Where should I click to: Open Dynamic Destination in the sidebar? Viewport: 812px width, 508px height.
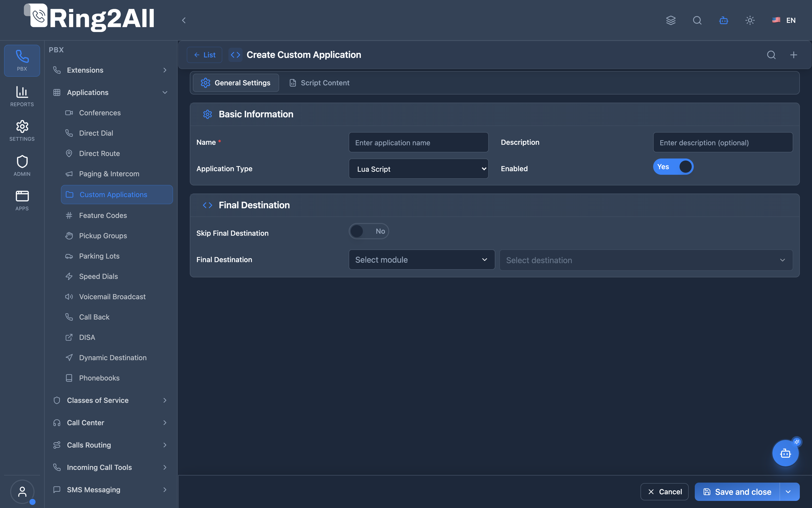click(x=116, y=357)
